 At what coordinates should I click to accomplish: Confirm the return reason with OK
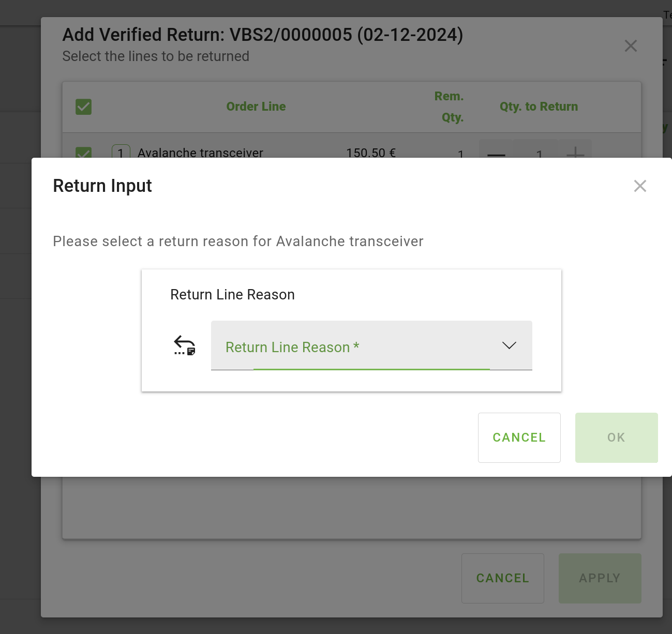[x=616, y=437]
